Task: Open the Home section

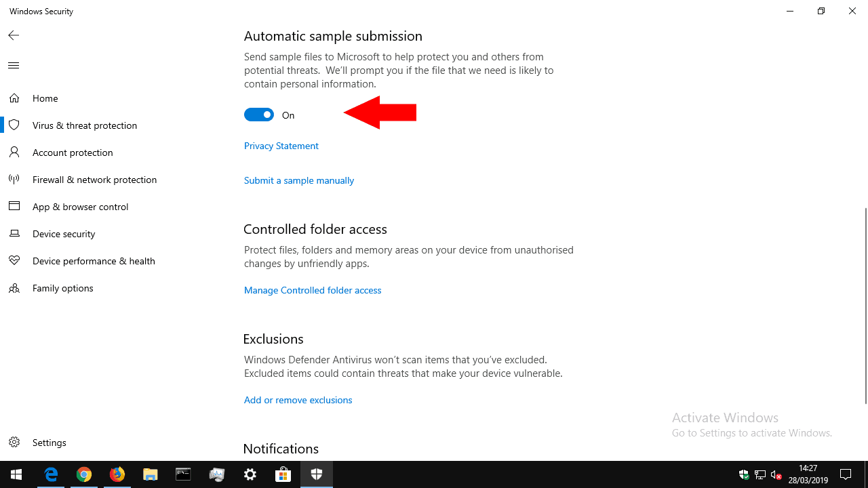Action: pyautogui.click(x=45, y=98)
